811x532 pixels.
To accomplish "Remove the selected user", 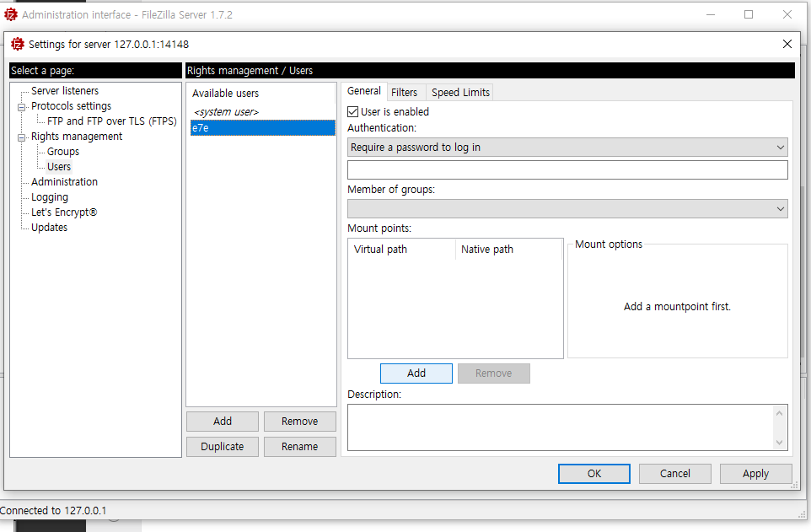I will (299, 422).
